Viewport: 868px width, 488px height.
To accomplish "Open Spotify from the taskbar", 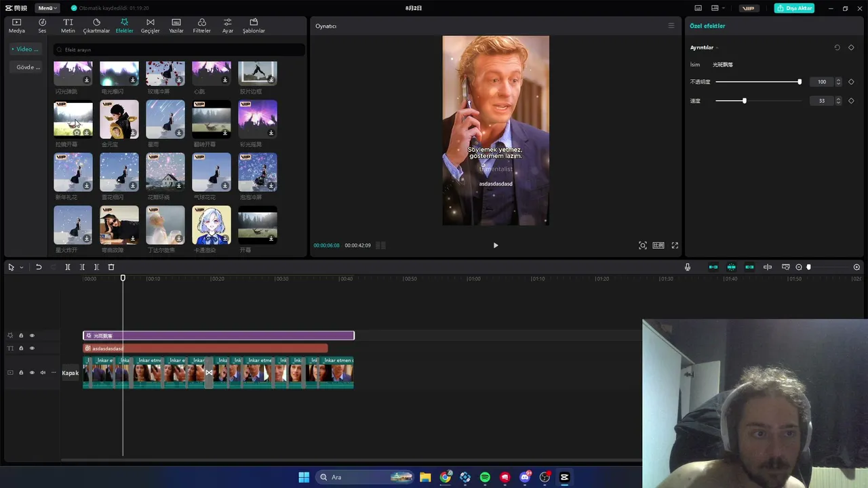I will click(485, 477).
